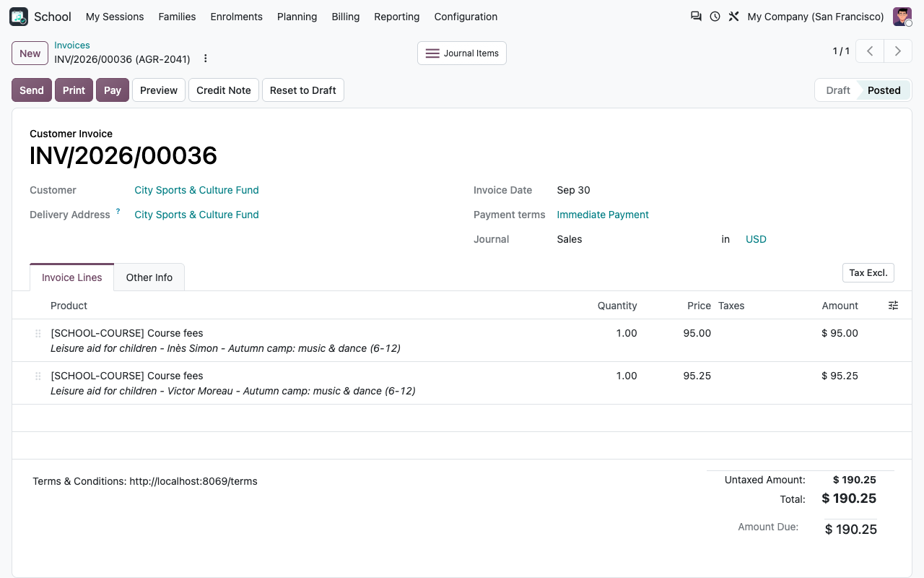Open the discuss messages icon
This screenshot has height=578, width=924.
tap(696, 17)
